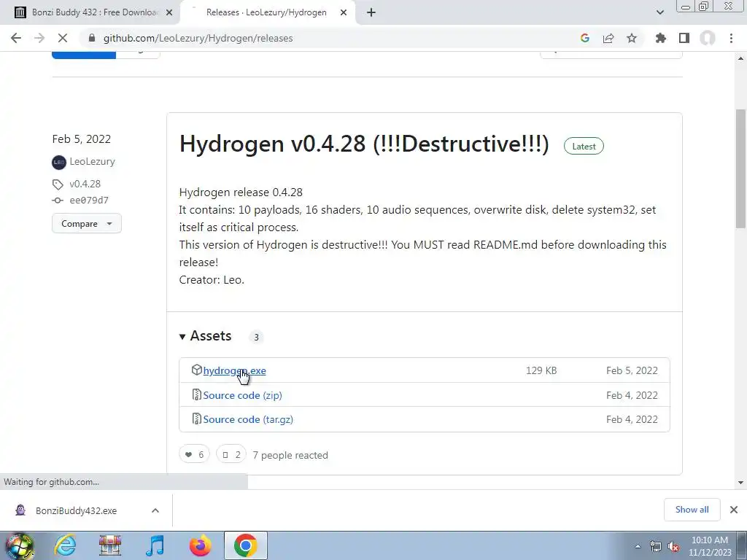Open Chrome three-dot menu
The width and height of the screenshot is (747, 560).
(x=731, y=38)
